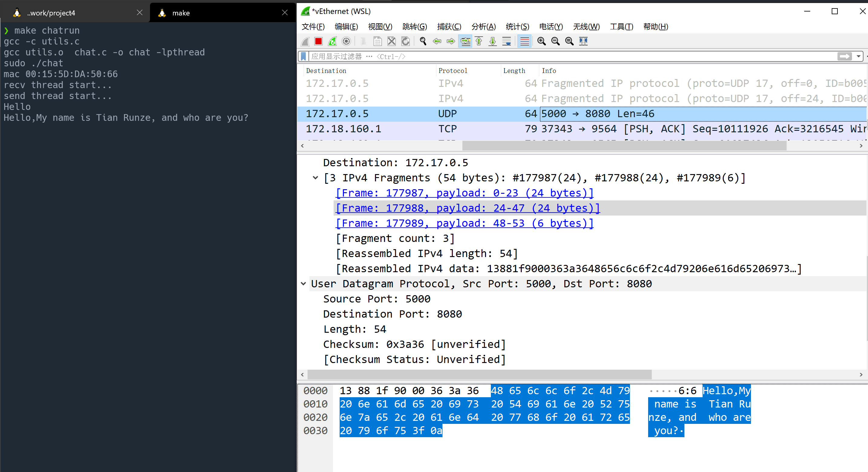Open the 无线(W) menu
868x472 pixels.
pyautogui.click(x=586, y=27)
